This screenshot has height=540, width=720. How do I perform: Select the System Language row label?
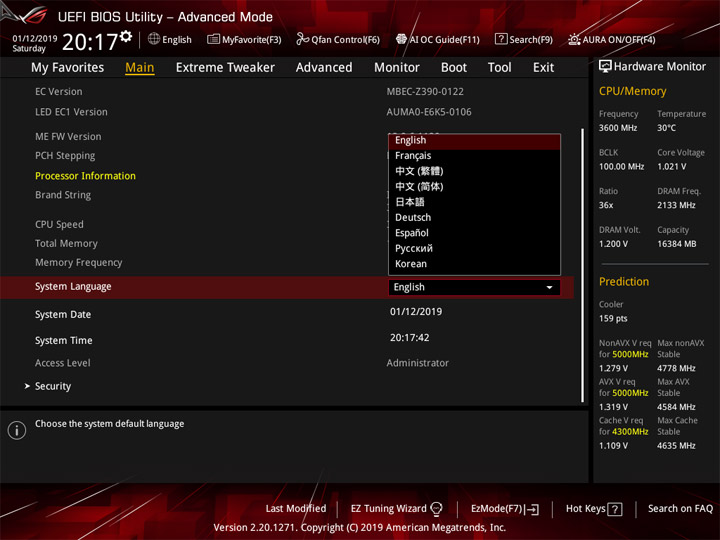click(73, 287)
